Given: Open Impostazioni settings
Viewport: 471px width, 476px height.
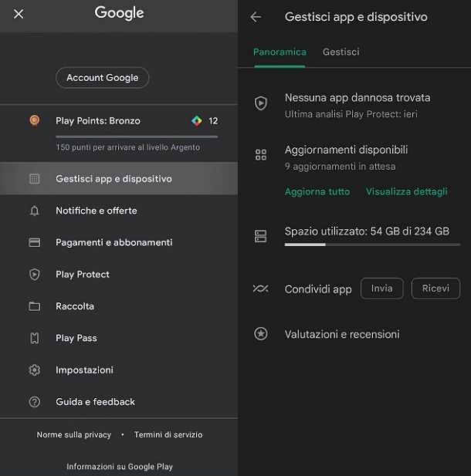Looking at the screenshot, I should coord(119,370).
